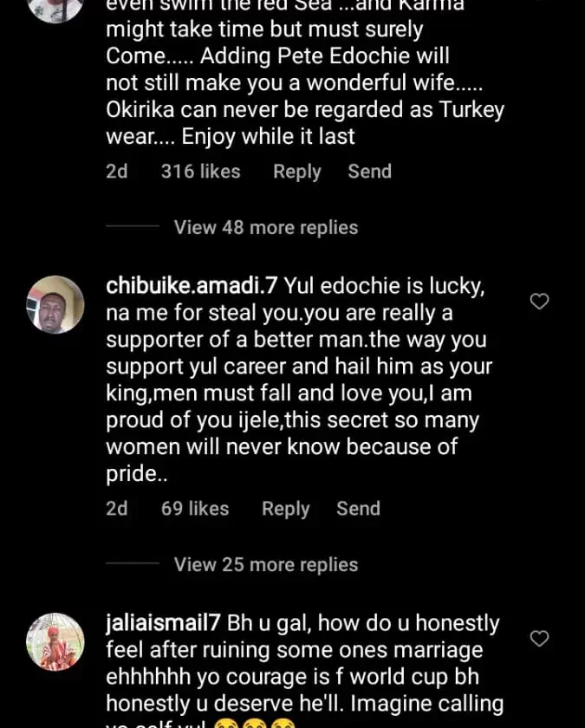The height and width of the screenshot is (728, 585).
Task: Like chibuike.amadi.7's comment with the heart
Action: (x=539, y=302)
